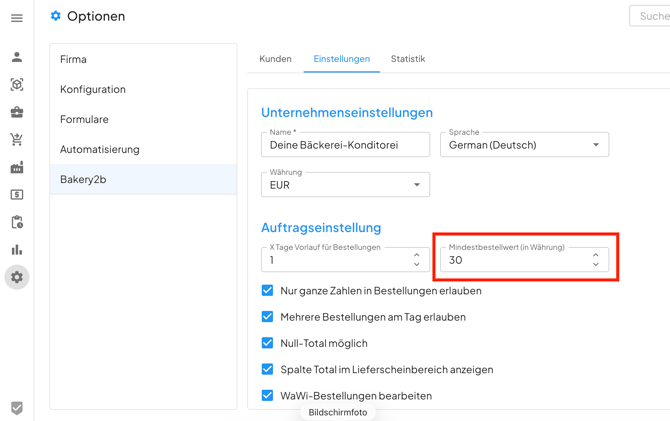This screenshot has width=670, height=421.
Task: Open the person/contacts sidebar icon
Action: [x=17, y=57]
